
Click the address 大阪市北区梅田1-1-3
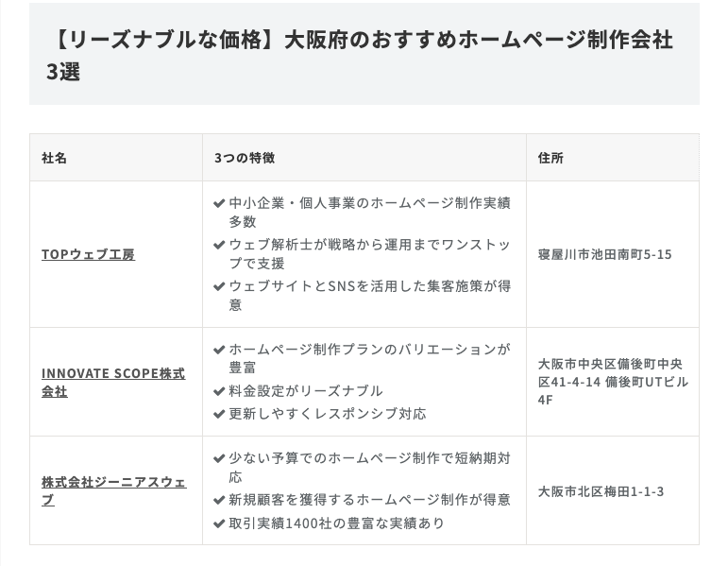[x=601, y=491]
